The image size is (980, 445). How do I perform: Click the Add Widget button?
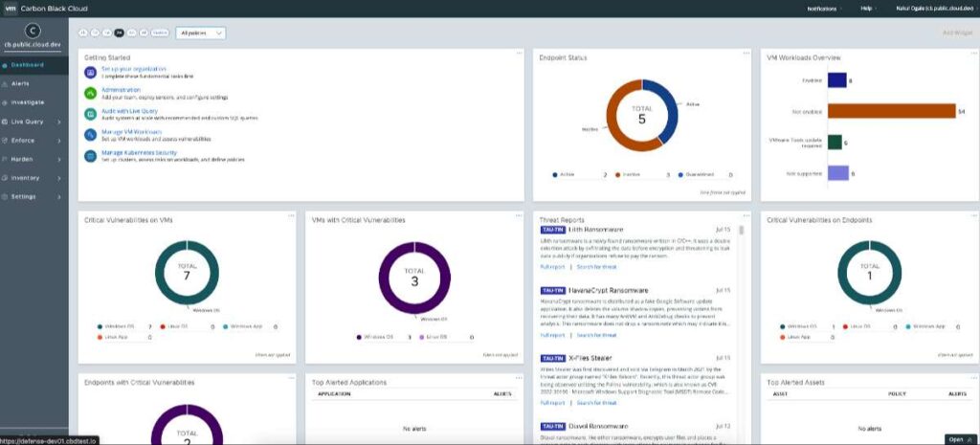(957, 33)
